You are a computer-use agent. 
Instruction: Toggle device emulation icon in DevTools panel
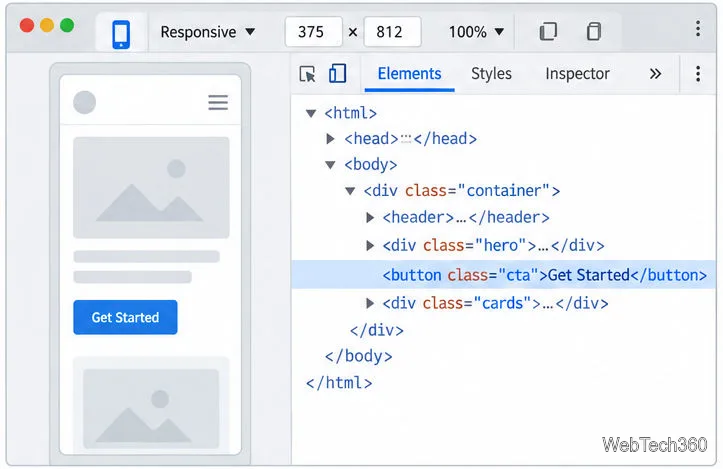(x=338, y=73)
